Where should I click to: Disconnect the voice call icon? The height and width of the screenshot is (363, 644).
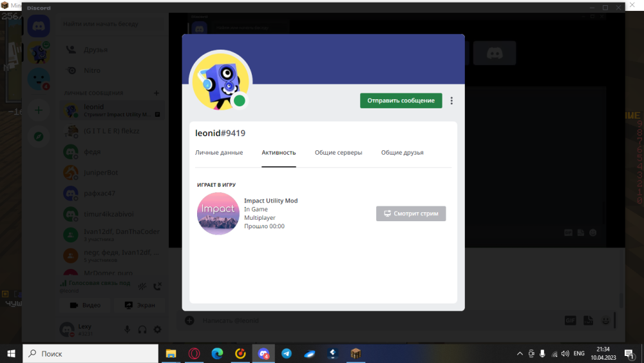[157, 286]
